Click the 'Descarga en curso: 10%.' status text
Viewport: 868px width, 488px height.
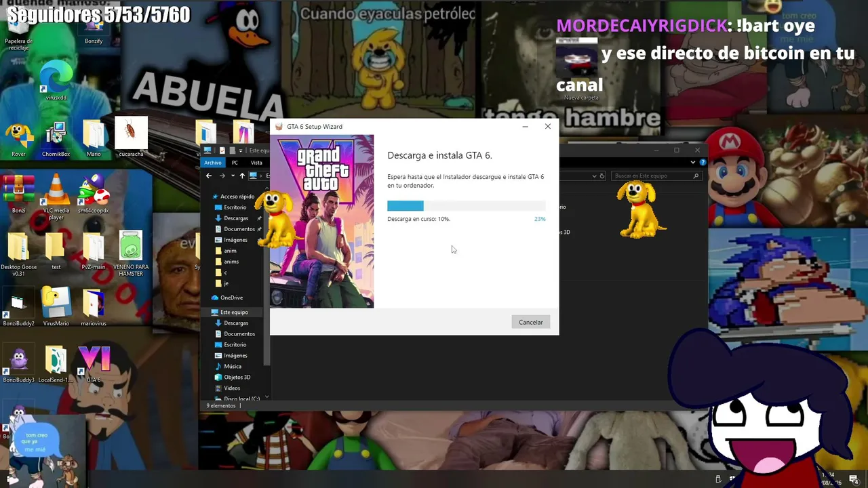coord(418,219)
